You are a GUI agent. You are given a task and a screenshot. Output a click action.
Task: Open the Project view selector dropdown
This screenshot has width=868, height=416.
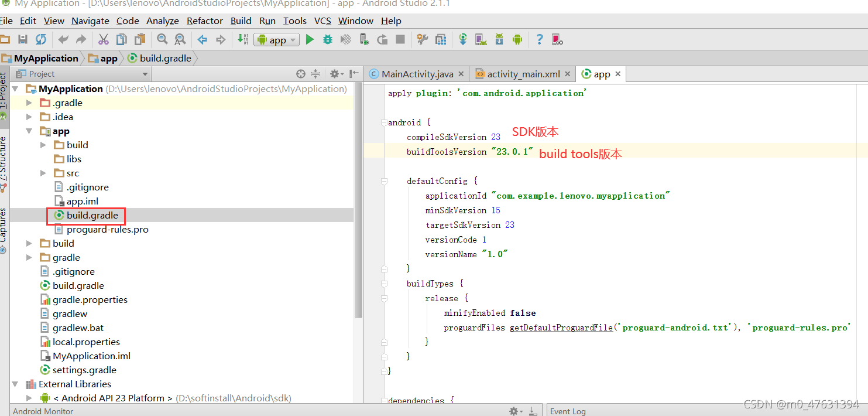click(82, 74)
